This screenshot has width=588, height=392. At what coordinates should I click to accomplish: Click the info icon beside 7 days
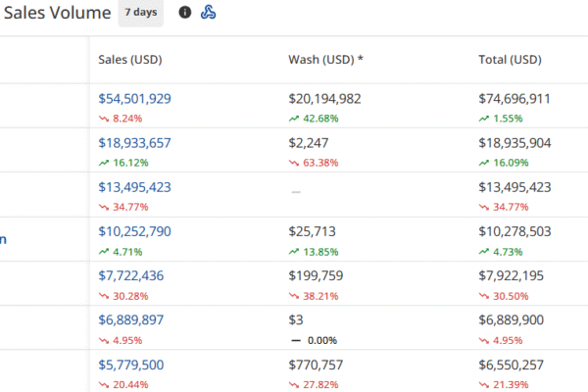pyautogui.click(x=185, y=13)
